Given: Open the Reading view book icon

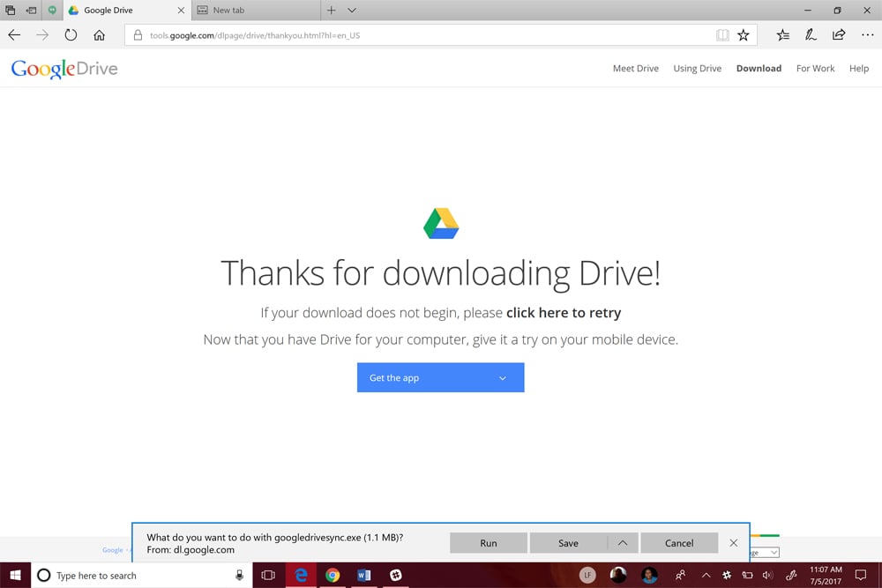Looking at the screenshot, I should coord(722,35).
